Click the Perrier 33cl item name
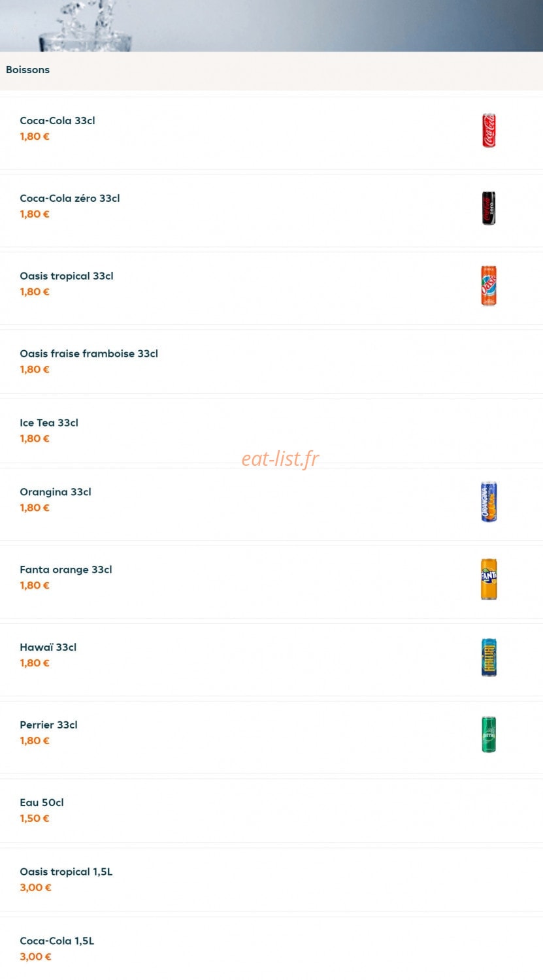Image resolution: width=543 pixels, height=980 pixels. 48,725
